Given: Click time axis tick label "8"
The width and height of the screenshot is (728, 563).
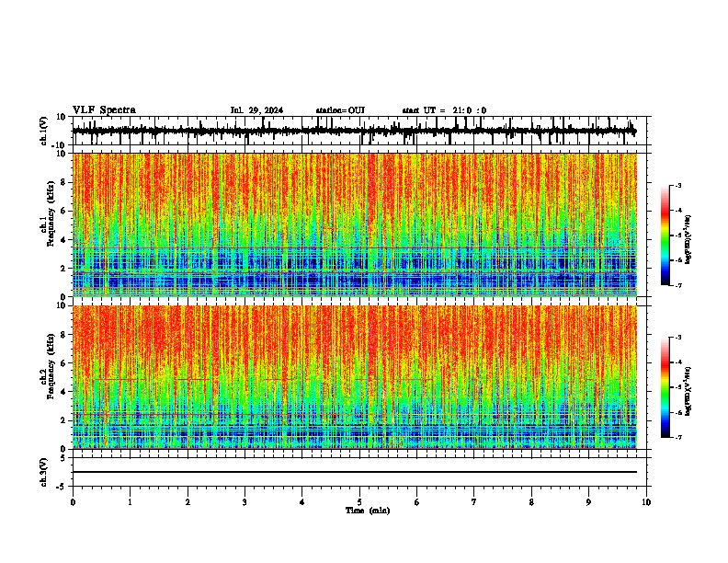Looking at the screenshot, I should pyautogui.click(x=531, y=502).
